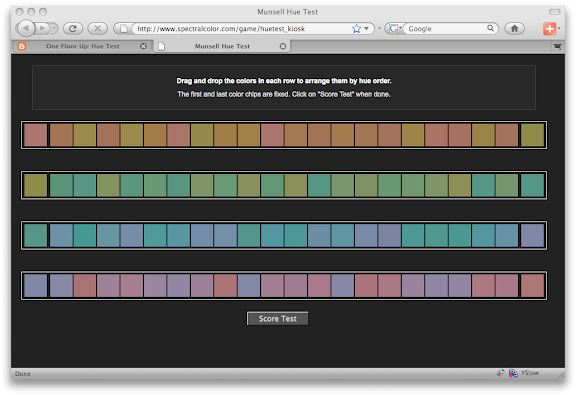576x395 pixels.
Task: Select the fixed first pink chip in row one
Action: tap(36, 135)
